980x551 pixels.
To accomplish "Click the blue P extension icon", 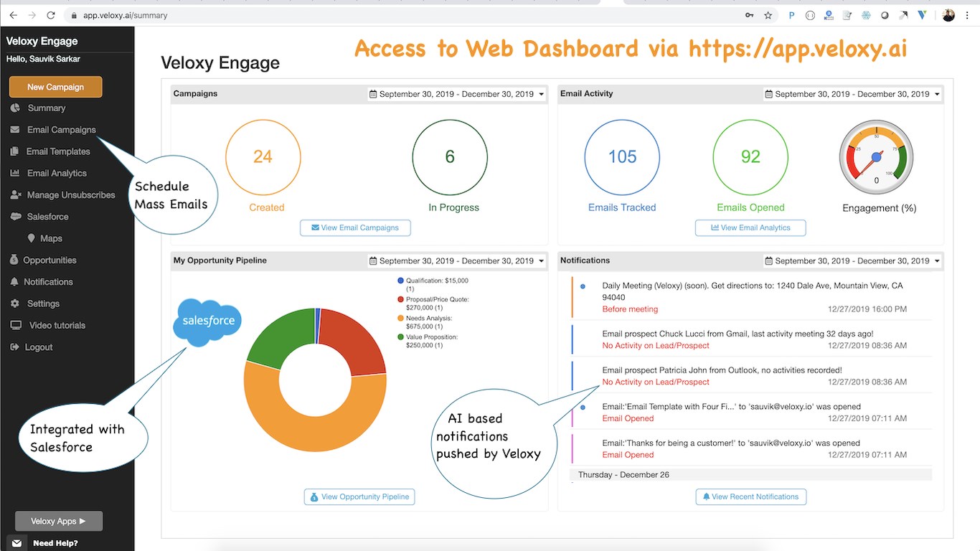I will pyautogui.click(x=792, y=15).
